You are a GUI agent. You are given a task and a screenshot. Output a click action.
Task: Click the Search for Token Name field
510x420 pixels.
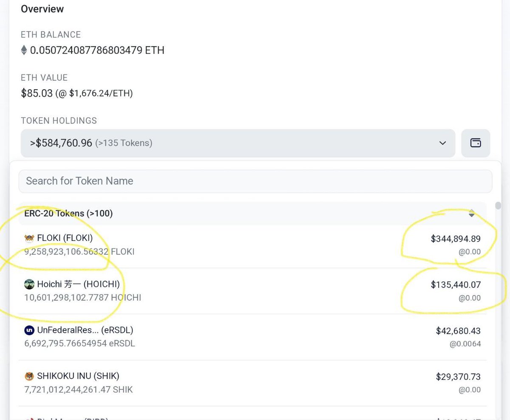click(x=255, y=181)
